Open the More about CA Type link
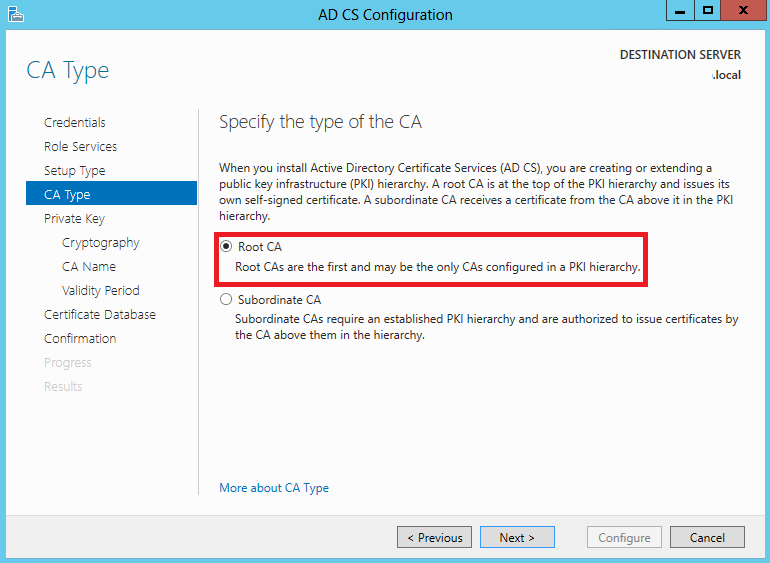770x563 pixels. pos(274,488)
